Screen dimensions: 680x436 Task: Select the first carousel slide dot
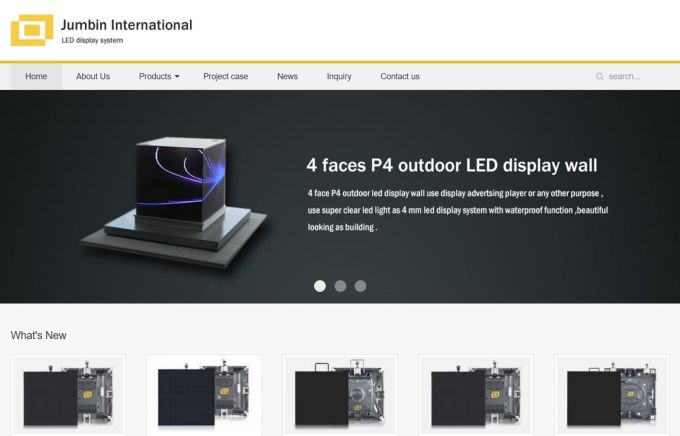click(320, 286)
